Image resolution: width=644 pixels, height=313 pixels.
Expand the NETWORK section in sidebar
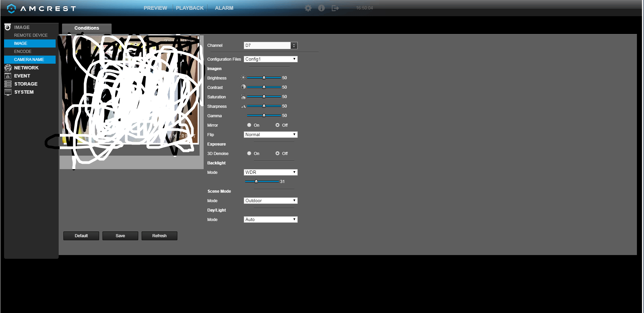[26, 68]
